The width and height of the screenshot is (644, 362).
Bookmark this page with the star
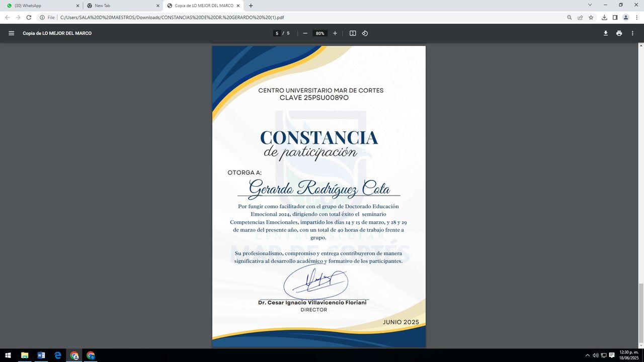(591, 17)
